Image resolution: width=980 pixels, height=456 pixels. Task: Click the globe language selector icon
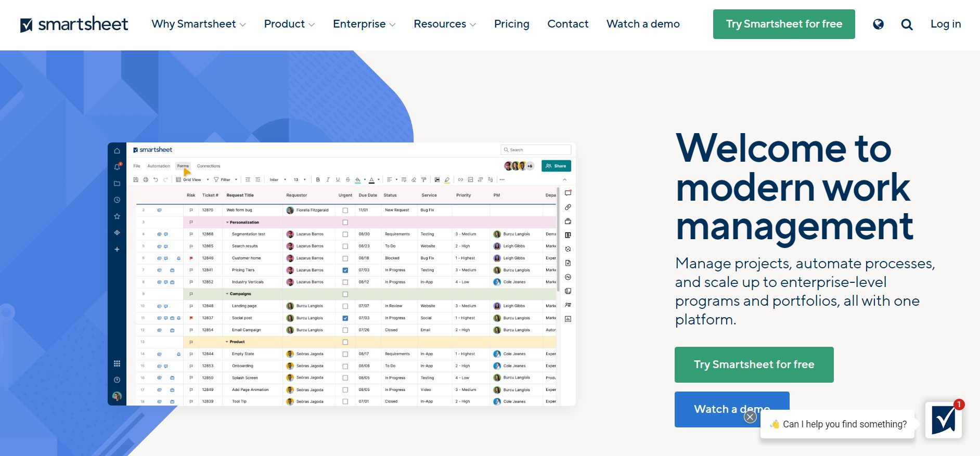[x=878, y=24]
